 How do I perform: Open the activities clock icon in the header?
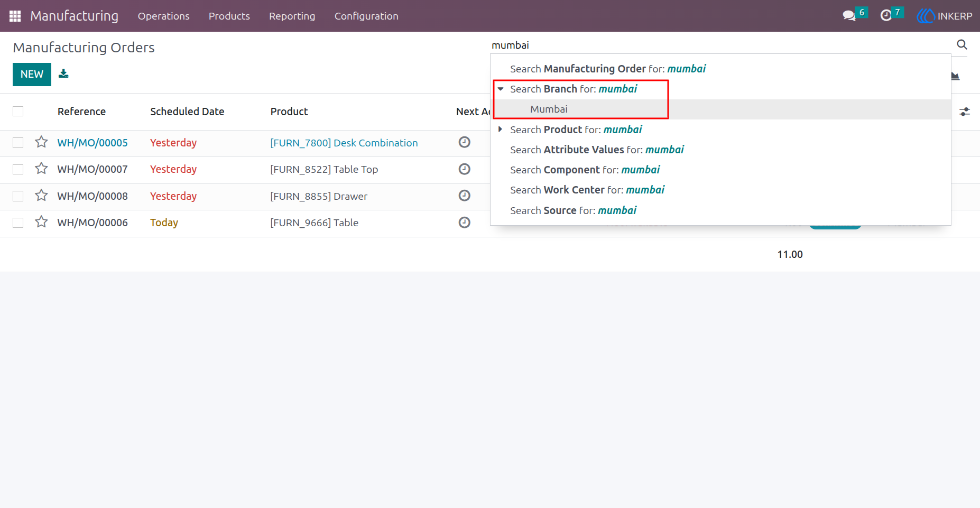point(886,16)
